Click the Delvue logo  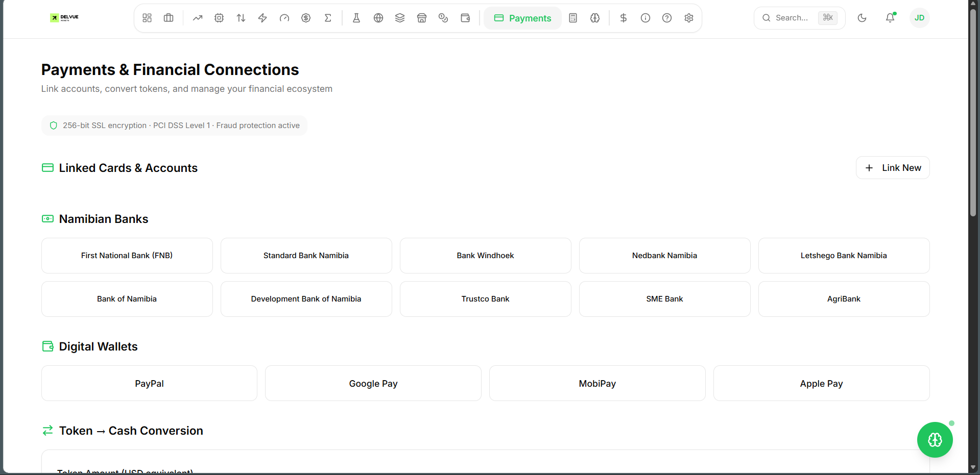[64, 18]
